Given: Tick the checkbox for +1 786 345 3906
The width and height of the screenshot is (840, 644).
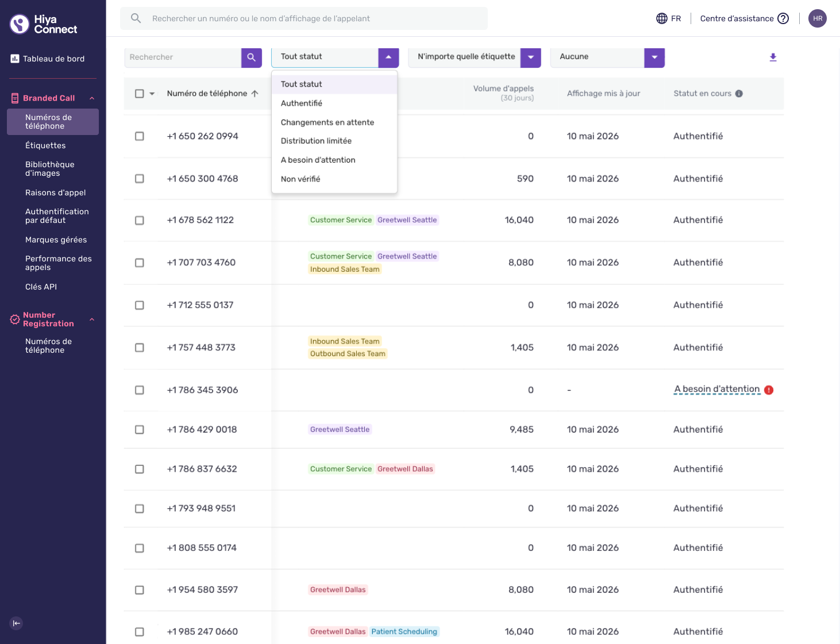Looking at the screenshot, I should [140, 390].
